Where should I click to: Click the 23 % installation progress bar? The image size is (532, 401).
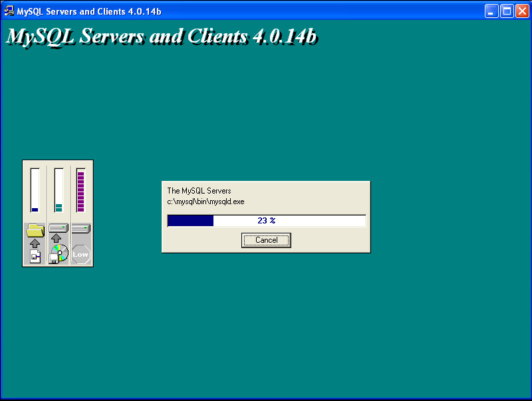click(x=267, y=221)
